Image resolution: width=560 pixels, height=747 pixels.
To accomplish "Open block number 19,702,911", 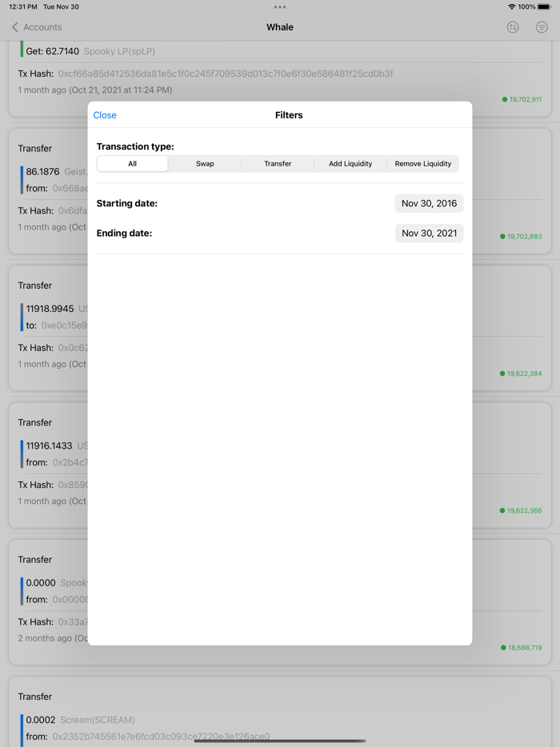I will [522, 99].
